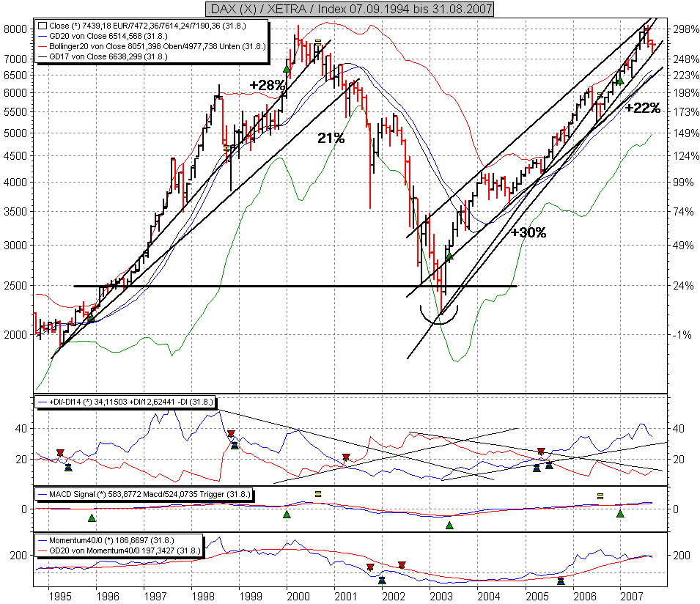
Task: Click the 8000 price axis label
Action: click(15, 29)
